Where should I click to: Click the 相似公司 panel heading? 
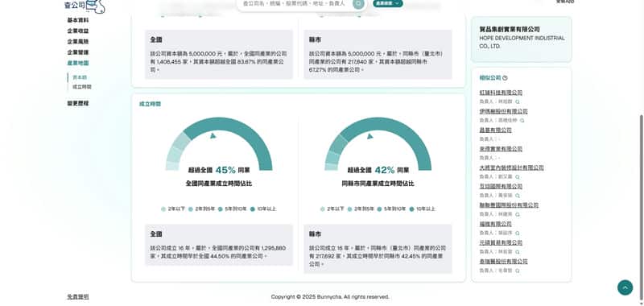click(490, 77)
